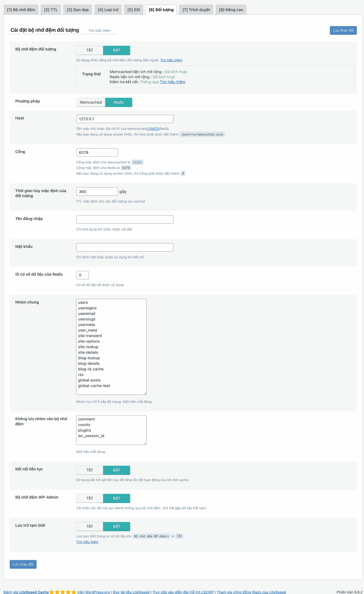Image resolution: width=364 pixels, height=594 pixels.
Task: Click the Cổng port field
Action: [97, 152]
